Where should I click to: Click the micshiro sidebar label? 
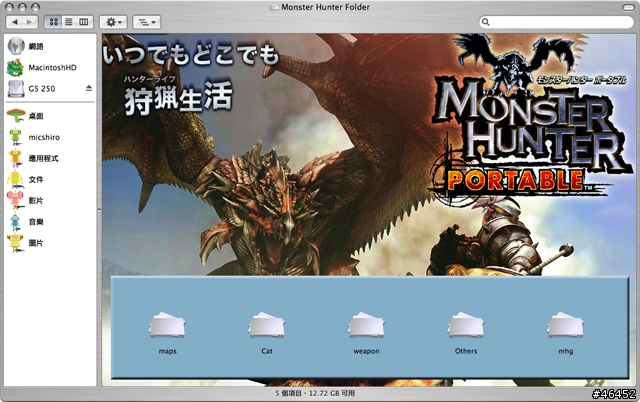coord(44,137)
